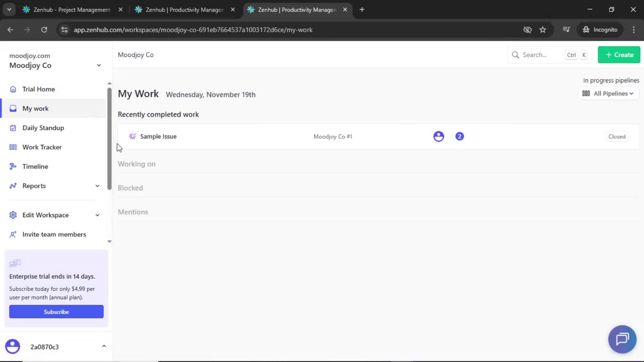Open Chrome's three-dot browser menu
The image size is (644, 362).
point(634,29)
